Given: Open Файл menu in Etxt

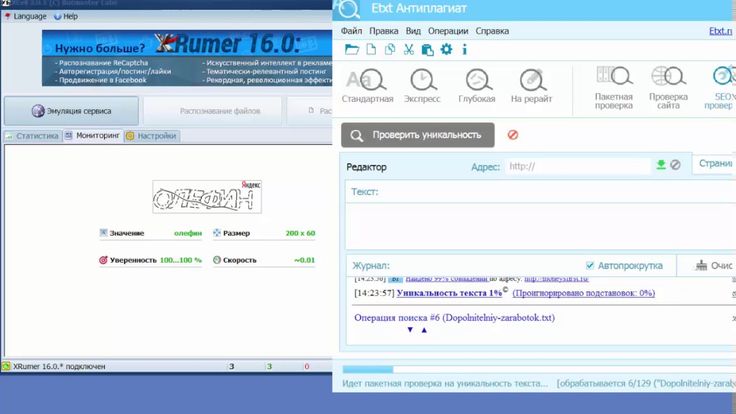Looking at the screenshot, I should [351, 31].
